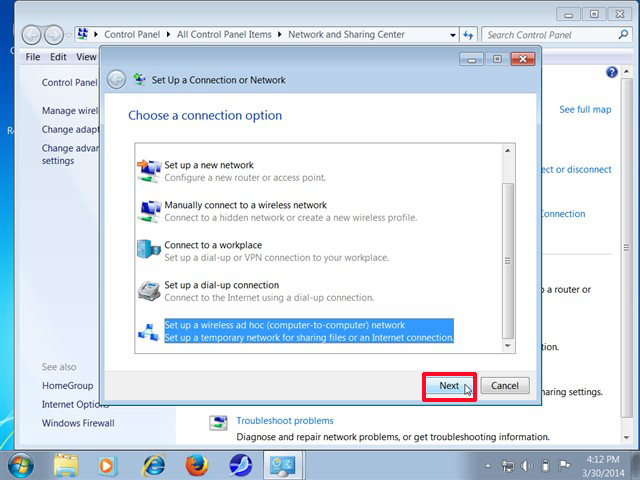Image resolution: width=640 pixels, height=480 pixels.
Task: Click Control Panel window scroll down arrow
Action: tap(627, 438)
